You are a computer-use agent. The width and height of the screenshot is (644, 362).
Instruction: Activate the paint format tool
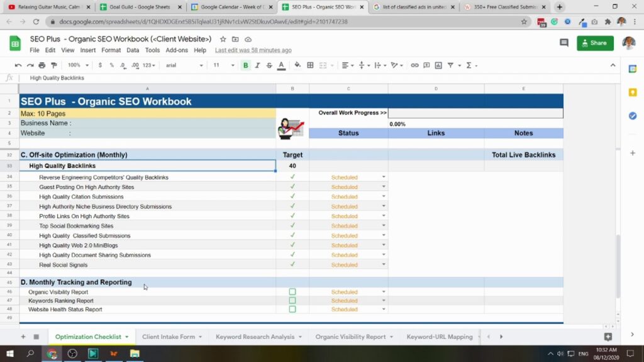(x=54, y=65)
